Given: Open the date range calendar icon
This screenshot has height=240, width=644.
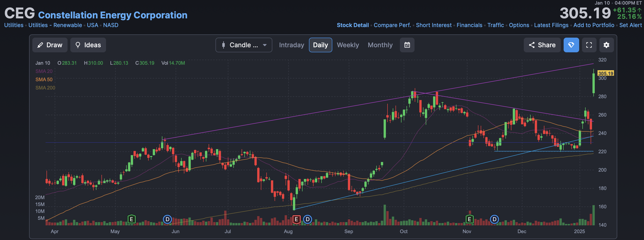Looking at the screenshot, I should click(x=407, y=45).
